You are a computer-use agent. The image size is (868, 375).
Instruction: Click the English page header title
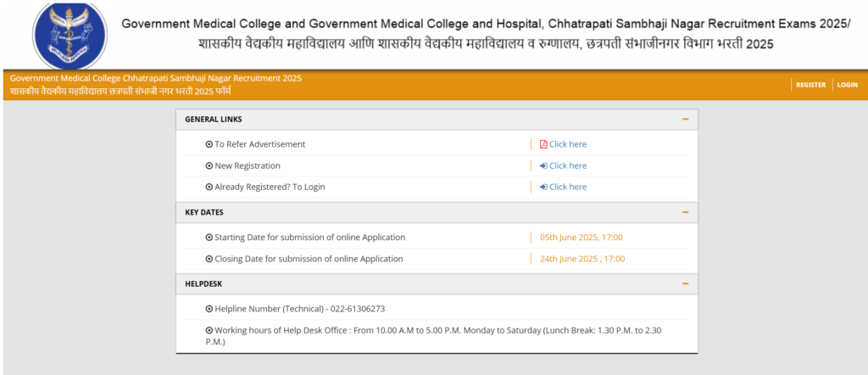pos(486,24)
